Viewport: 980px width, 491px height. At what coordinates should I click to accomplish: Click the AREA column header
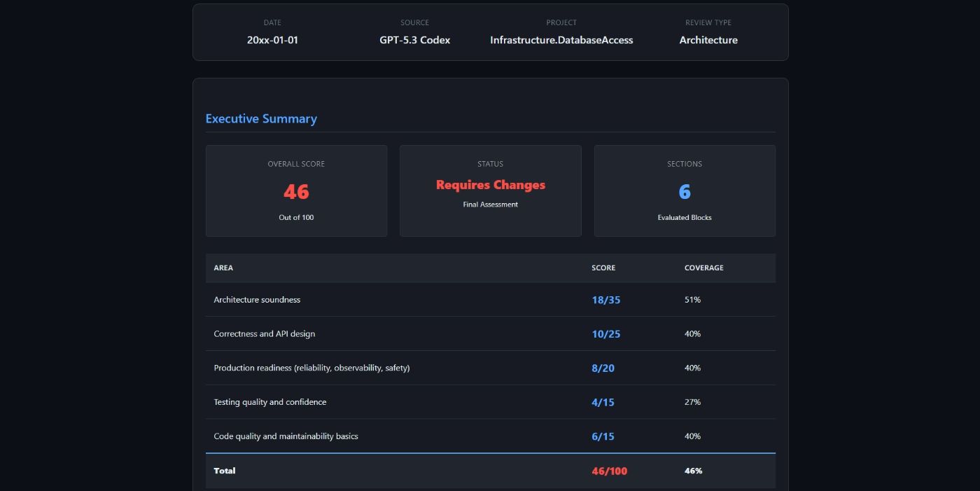click(x=223, y=268)
